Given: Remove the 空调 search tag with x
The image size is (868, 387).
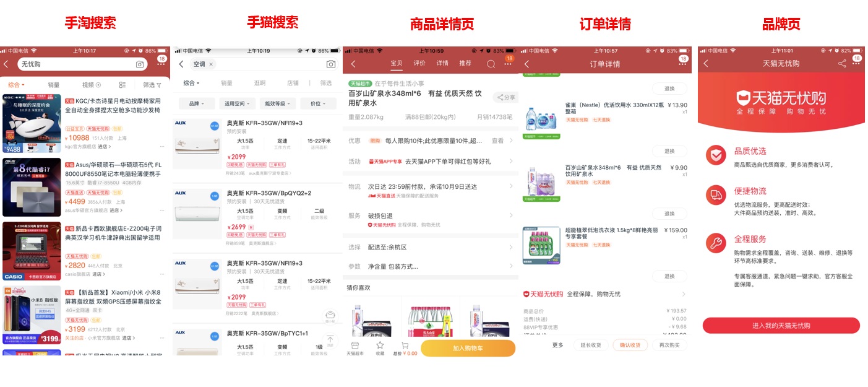Looking at the screenshot, I should tap(211, 64).
